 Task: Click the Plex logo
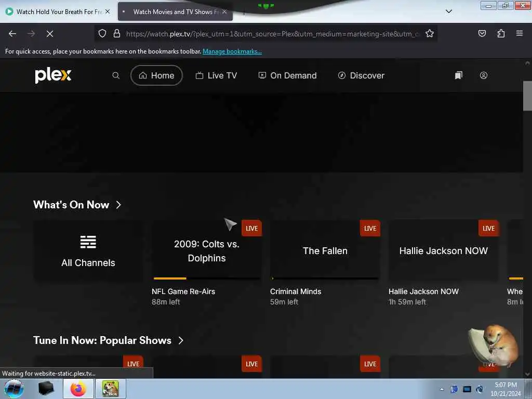[53, 75]
